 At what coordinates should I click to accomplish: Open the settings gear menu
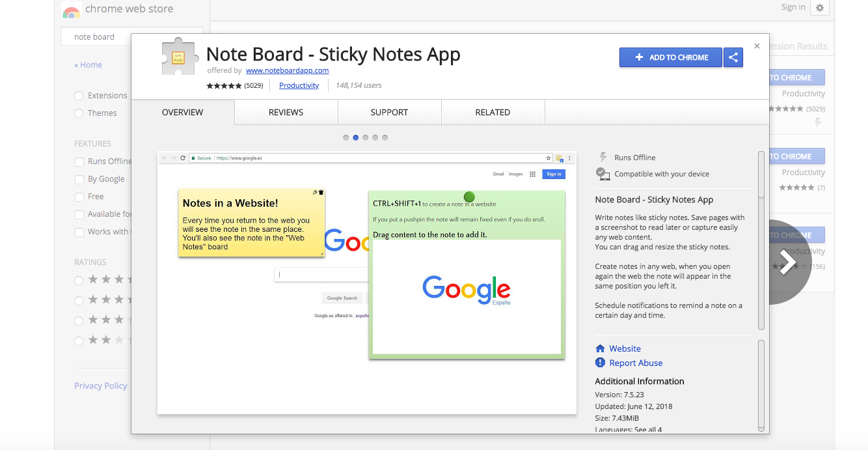coord(819,8)
